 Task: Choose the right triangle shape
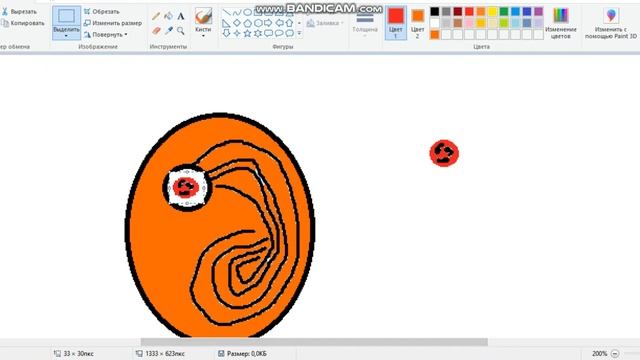(227, 23)
